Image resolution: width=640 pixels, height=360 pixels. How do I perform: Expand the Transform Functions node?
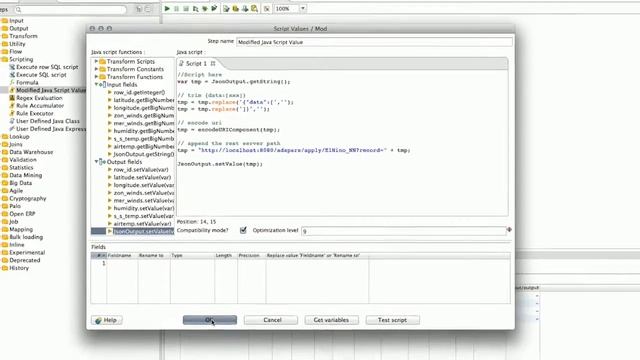coord(96,77)
